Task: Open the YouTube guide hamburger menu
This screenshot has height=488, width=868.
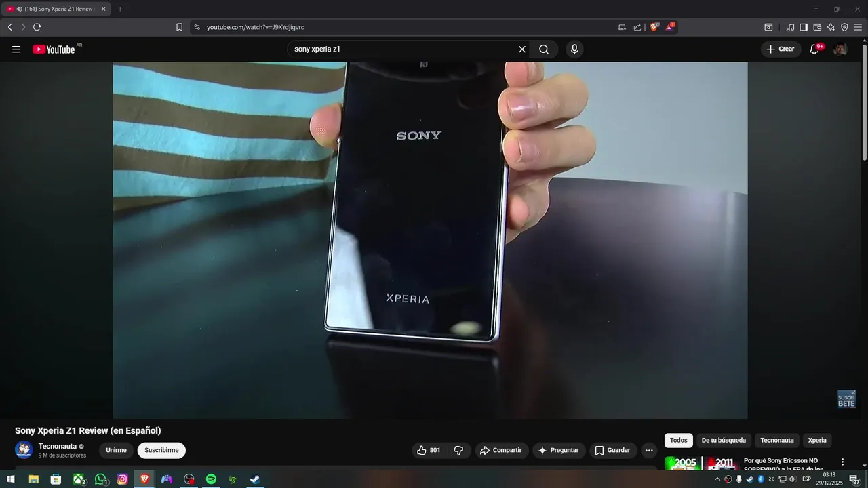Action: pos(16,49)
